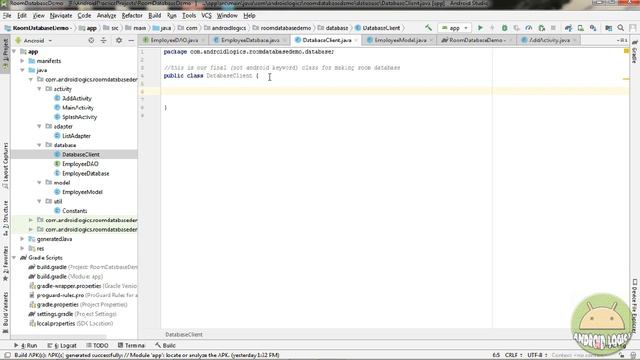Open the VCS menu
640x360 pixels.
pyautogui.click(x=207, y=16)
